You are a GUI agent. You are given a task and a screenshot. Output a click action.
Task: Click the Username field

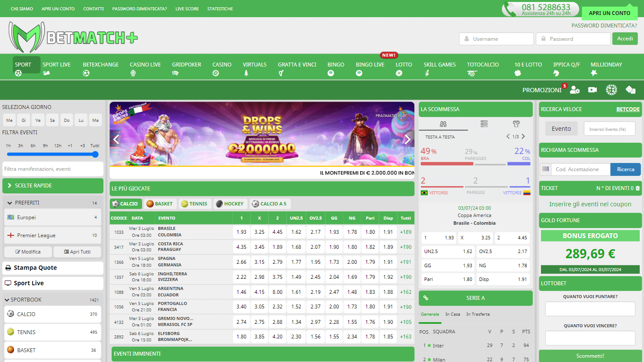(496, 39)
